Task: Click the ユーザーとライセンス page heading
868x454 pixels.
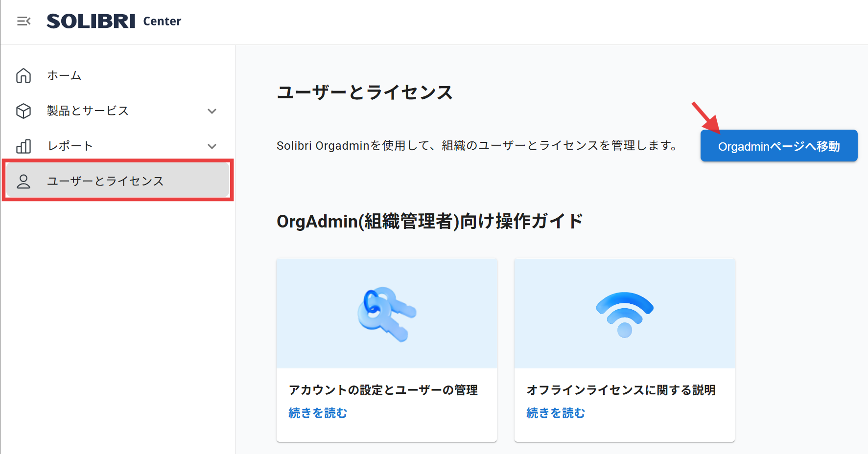Action: (x=365, y=92)
